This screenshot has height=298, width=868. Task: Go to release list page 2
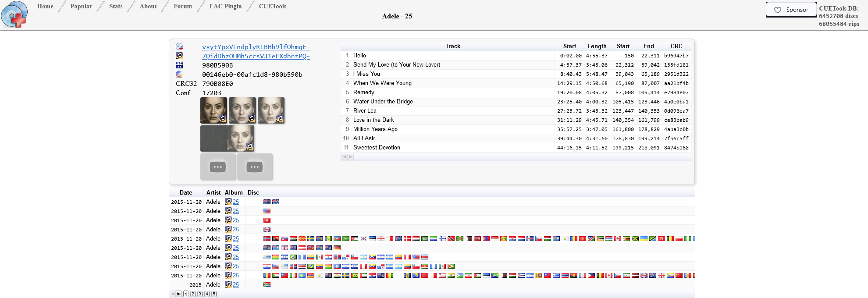[x=193, y=294]
